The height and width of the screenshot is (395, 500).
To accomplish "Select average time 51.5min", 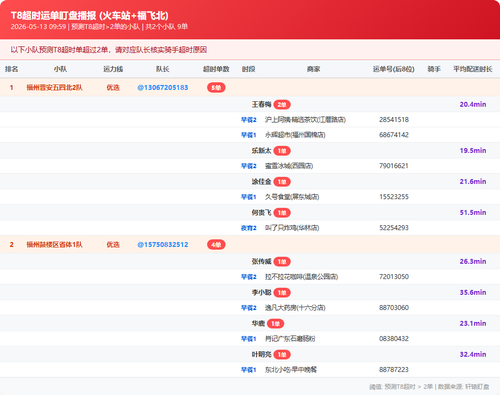I will coord(473,213).
